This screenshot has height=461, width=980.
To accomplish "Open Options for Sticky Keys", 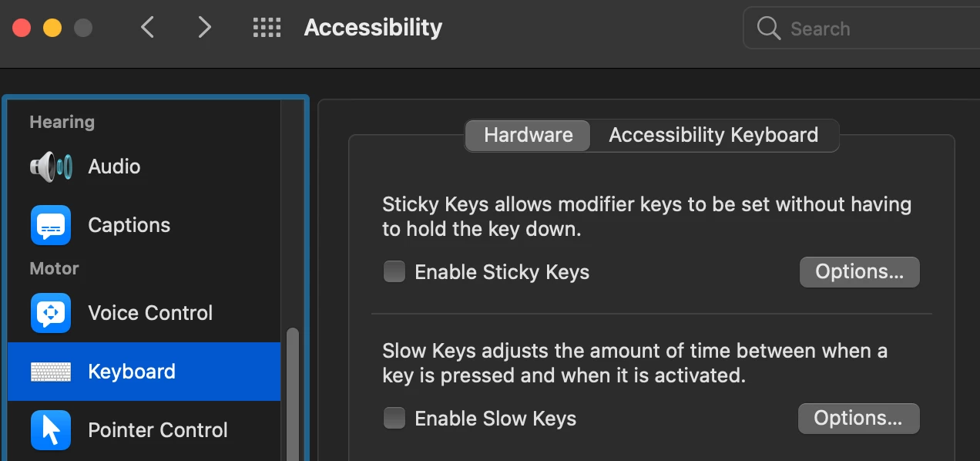I will coord(860,271).
